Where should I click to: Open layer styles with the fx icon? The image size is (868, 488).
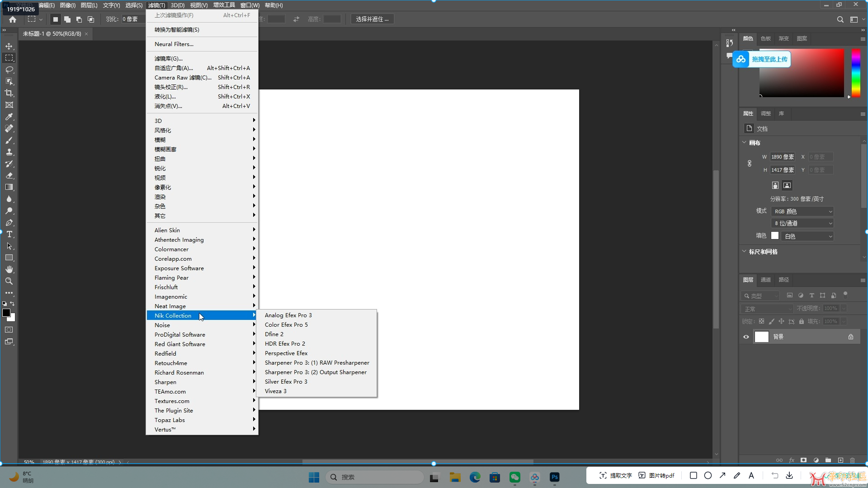(x=791, y=460)
